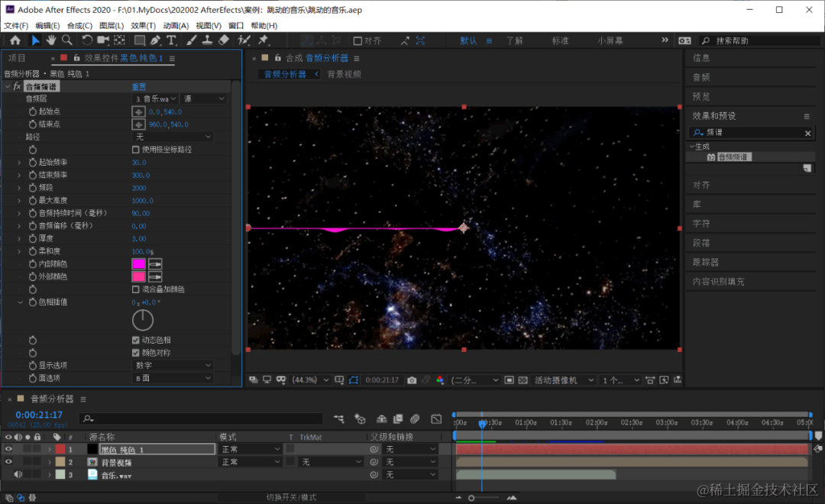The height and width of the screenshot is (504, 825).
Task: Collapse the 生成 effects category
Action: coord(692,147)
